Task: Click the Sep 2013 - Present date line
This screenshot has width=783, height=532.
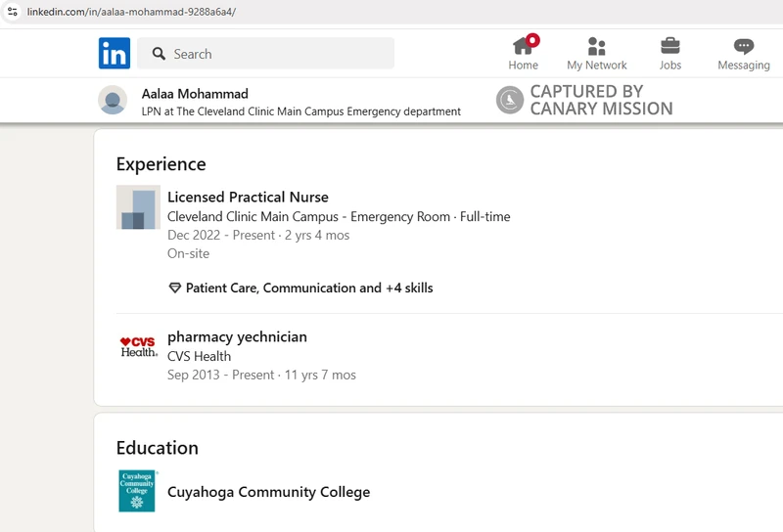Action: pyautogui.click(x=261, y=375)
